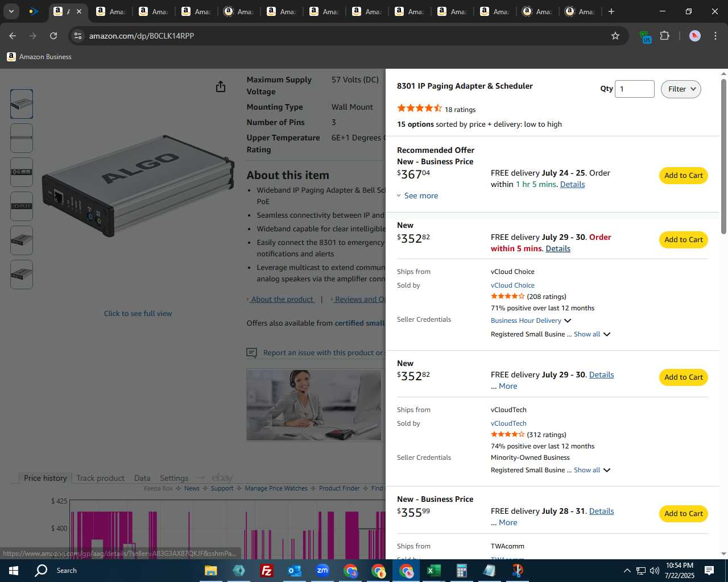Open Keepa Product Finder link
This screenshot has height=582, width=728.
(339, 488)
